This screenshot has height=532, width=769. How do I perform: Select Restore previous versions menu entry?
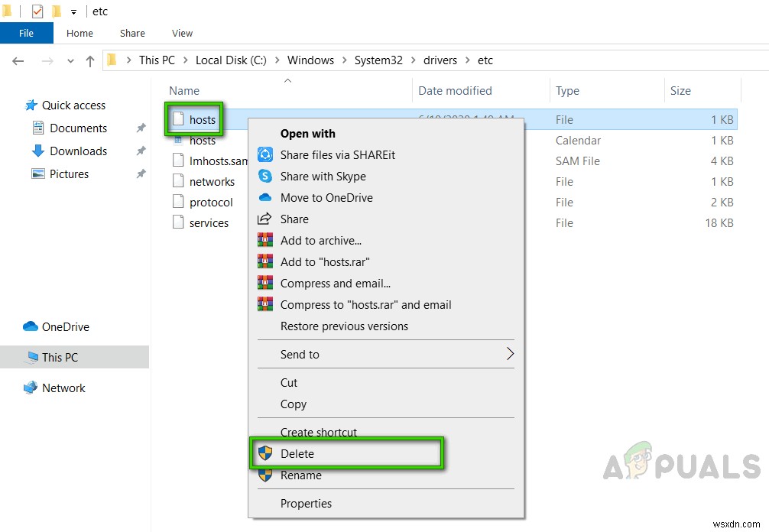point(386,326)
